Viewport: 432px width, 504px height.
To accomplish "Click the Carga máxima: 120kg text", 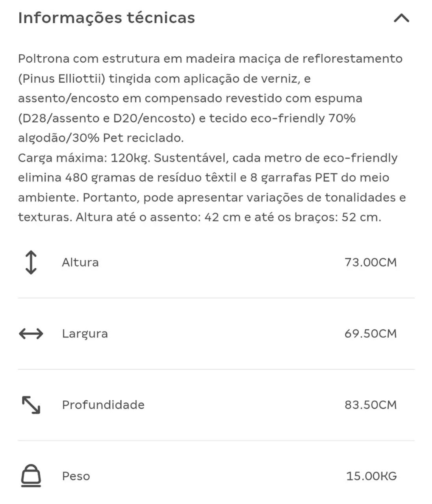I will pyautogui.click(x=84, y=158).
